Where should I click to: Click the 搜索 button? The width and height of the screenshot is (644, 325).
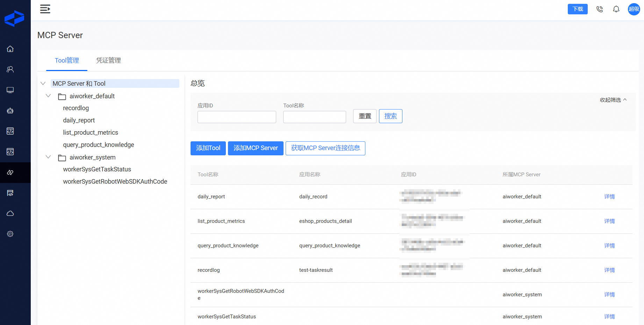click(391, 116)
